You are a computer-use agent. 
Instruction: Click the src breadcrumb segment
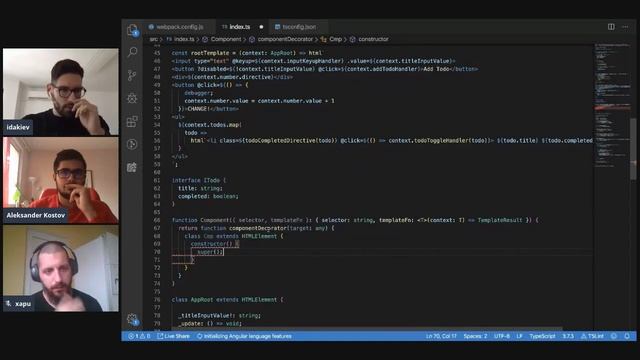(153, 39)
